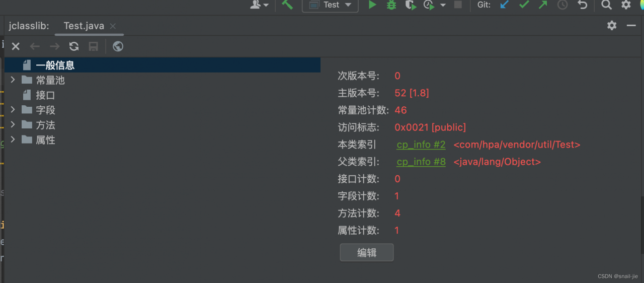Switch to the Test.java tab

84,26
